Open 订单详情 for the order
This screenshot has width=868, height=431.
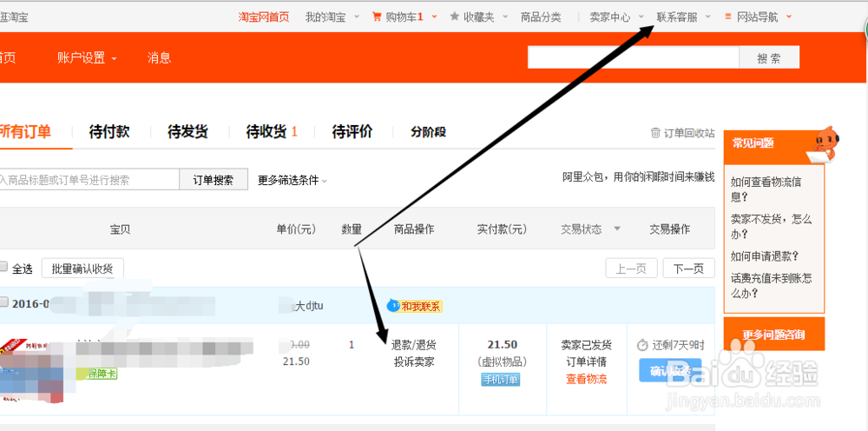[x=586, y=362]
